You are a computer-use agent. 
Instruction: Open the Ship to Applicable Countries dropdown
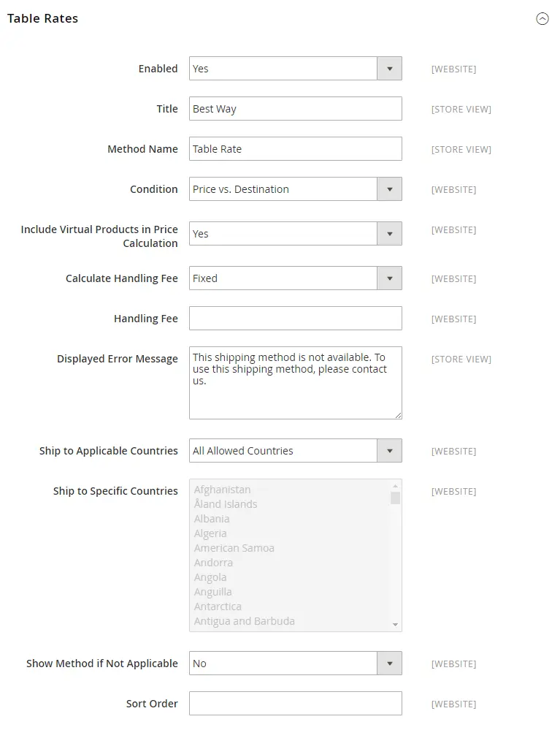(390, 450)
